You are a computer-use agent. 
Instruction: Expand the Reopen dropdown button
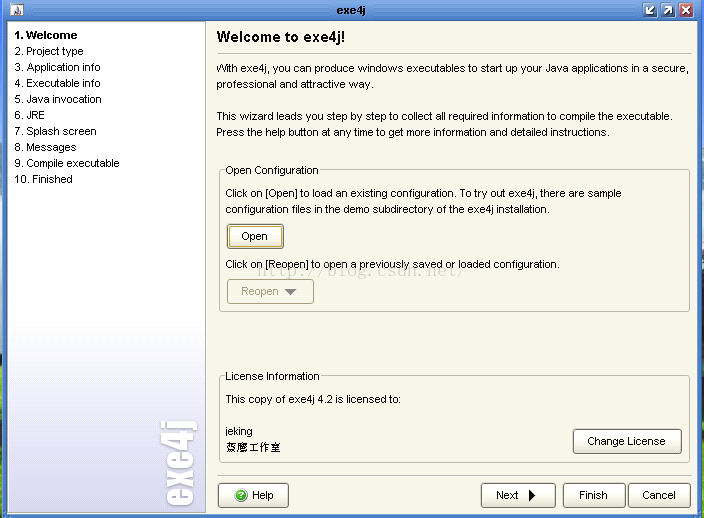point(270,291)
